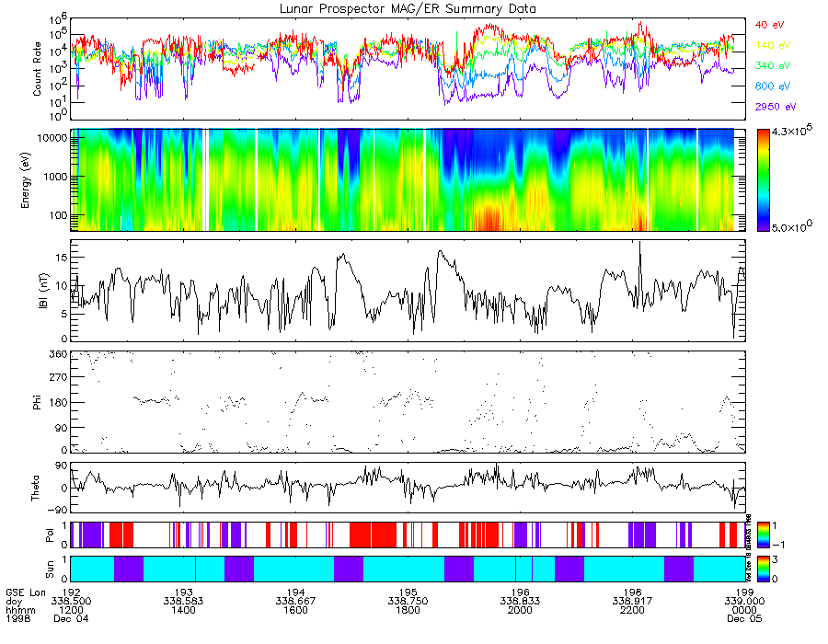Viewport: 828px width, 644px height.
Task: Click the '338.500' day-of-year label
Action: [71, 602]
